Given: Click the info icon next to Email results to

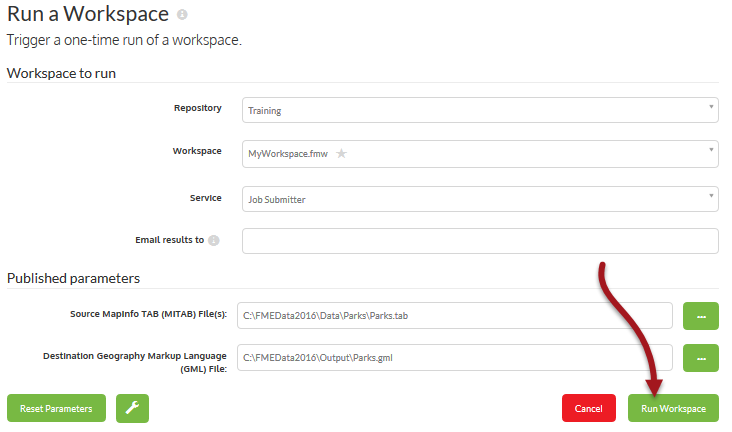Looking at the screenshot, I should [x=214, y=241].
